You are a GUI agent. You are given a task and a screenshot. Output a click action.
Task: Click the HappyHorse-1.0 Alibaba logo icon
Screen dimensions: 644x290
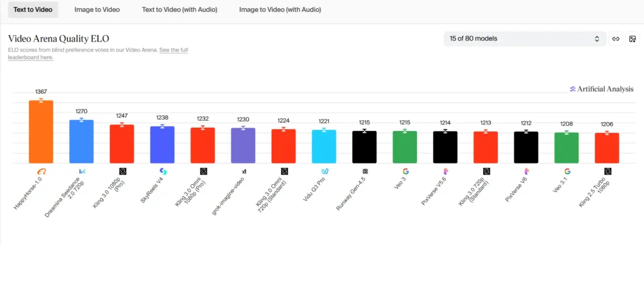[42, 171]
